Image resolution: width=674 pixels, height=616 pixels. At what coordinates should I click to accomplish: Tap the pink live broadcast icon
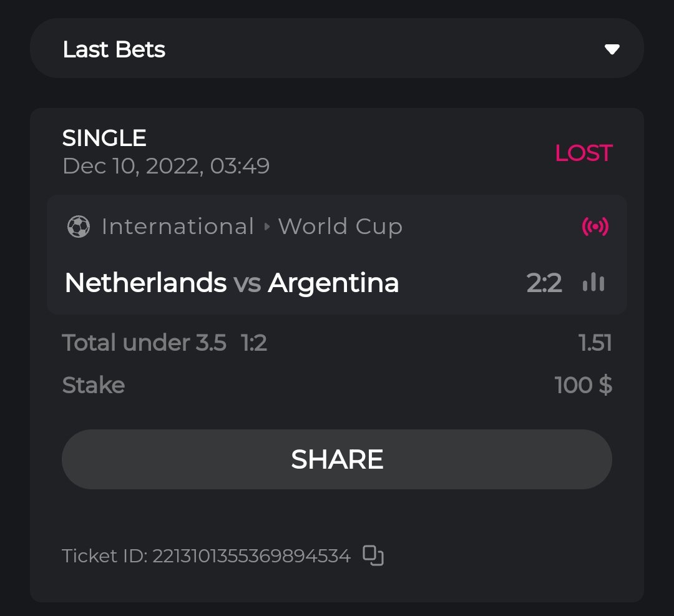tap(595, 227)
